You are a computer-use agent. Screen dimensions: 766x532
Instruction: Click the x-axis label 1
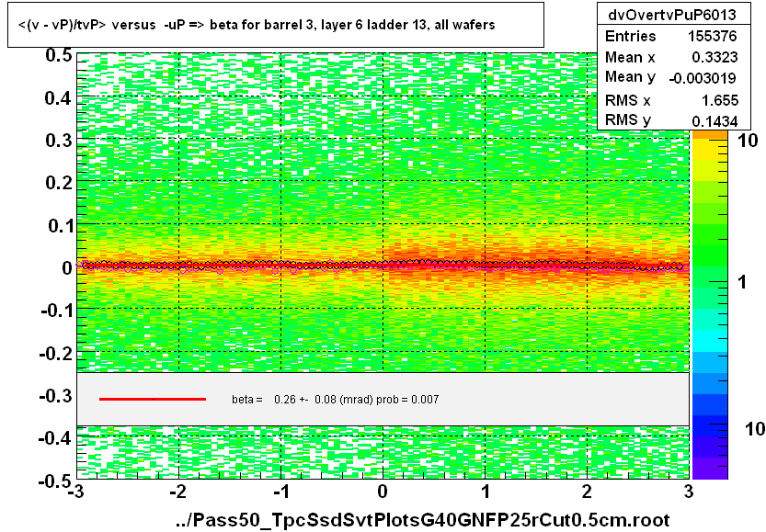tap(486, 492)
